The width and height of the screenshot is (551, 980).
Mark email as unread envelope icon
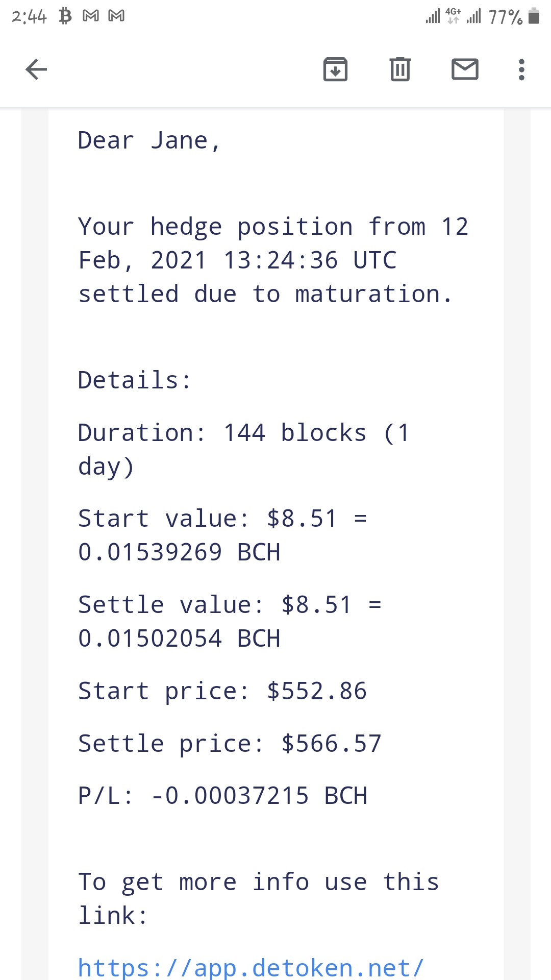(x=465, y=69)
